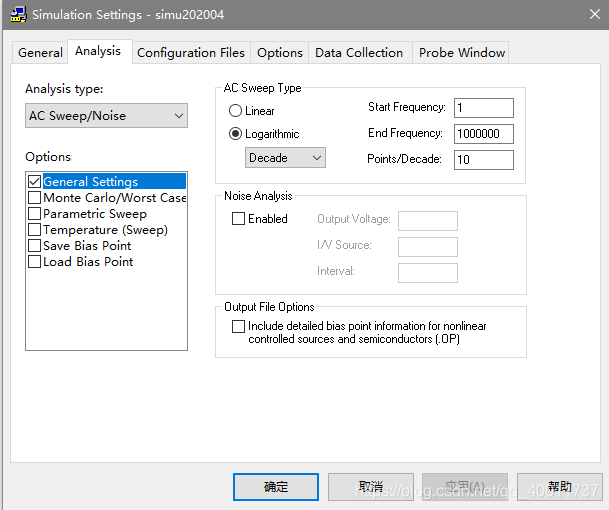Switch to the General tab
The height and width of the screenshot is (510, 609).
pyautogui.click(x=40, y=52)
